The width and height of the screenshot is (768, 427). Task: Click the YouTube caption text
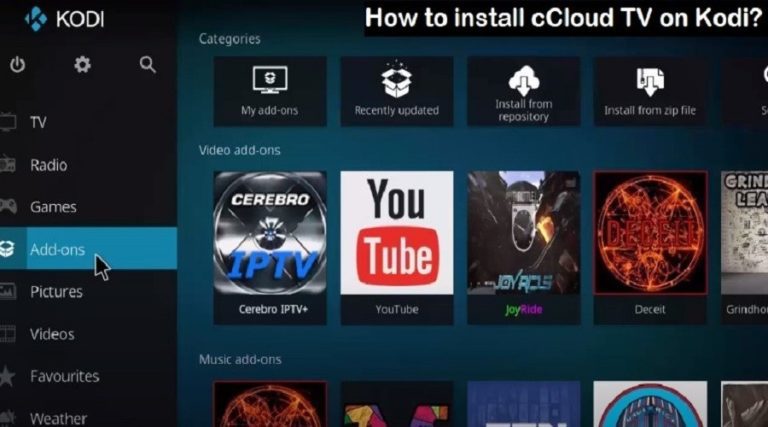tap(397, 309)
